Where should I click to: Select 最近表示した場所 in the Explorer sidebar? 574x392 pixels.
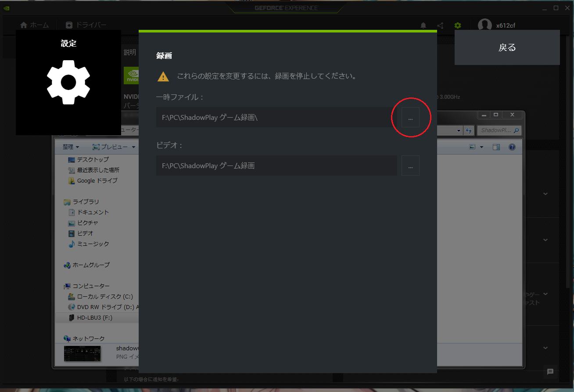tap(93, 170)
